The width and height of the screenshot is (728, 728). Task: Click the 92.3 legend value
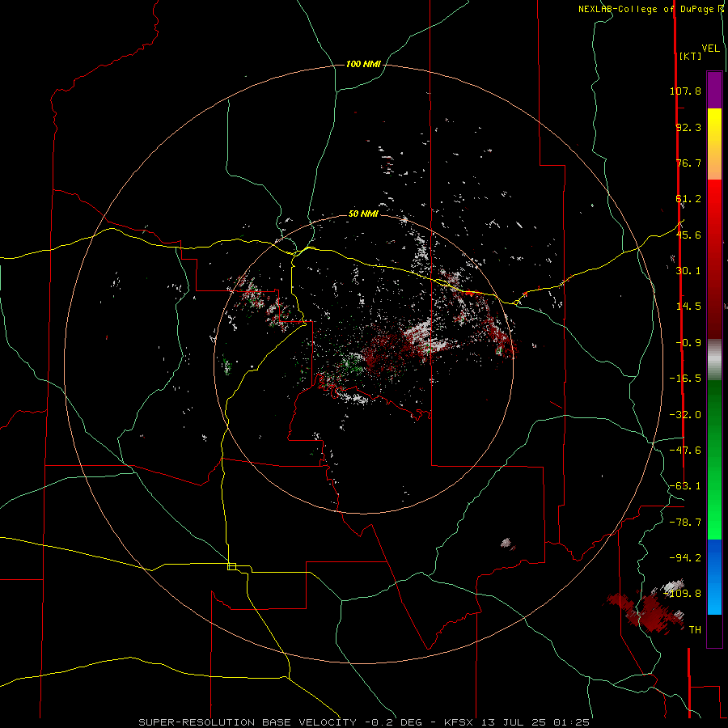point(688,127)
